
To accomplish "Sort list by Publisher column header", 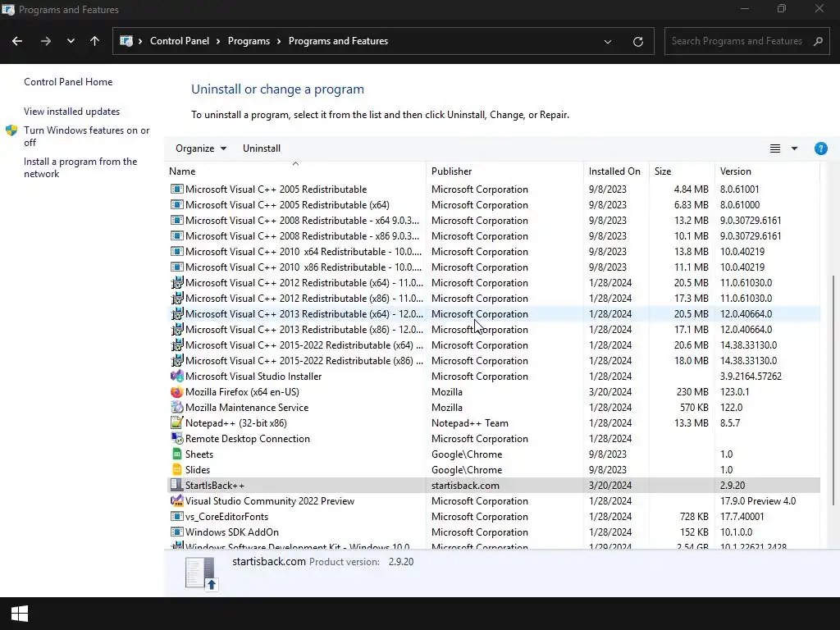I will 504,171.
